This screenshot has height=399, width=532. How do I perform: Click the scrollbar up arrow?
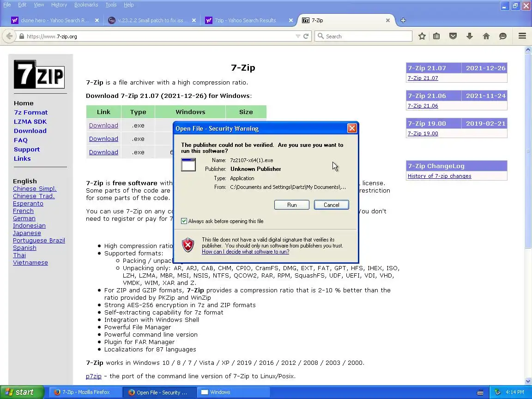pos(528,50)
